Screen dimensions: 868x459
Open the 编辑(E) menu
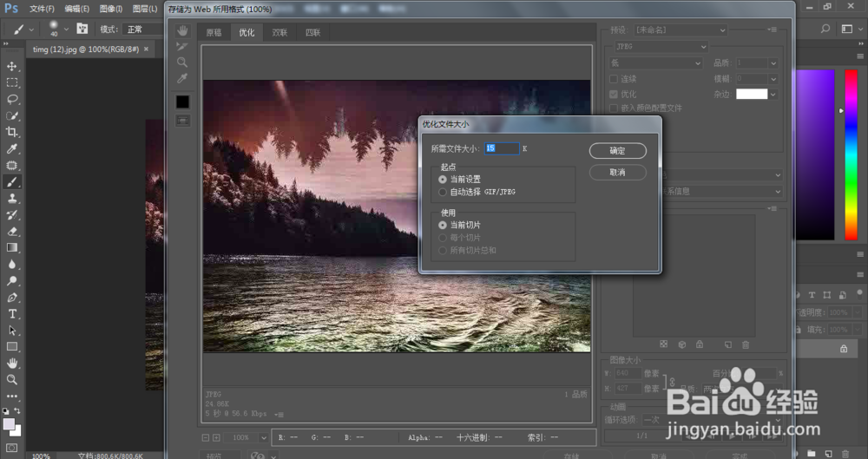click(x=77, y=9)
